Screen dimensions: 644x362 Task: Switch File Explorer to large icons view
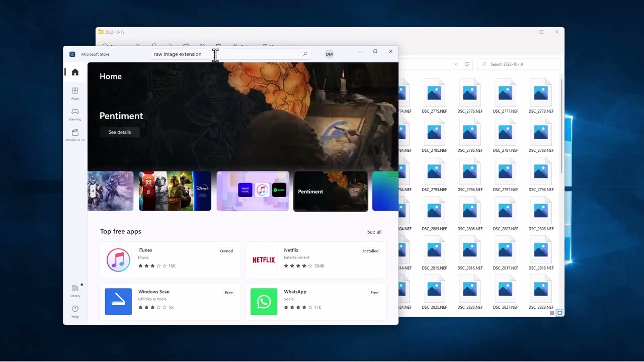[x=559, y=313]
